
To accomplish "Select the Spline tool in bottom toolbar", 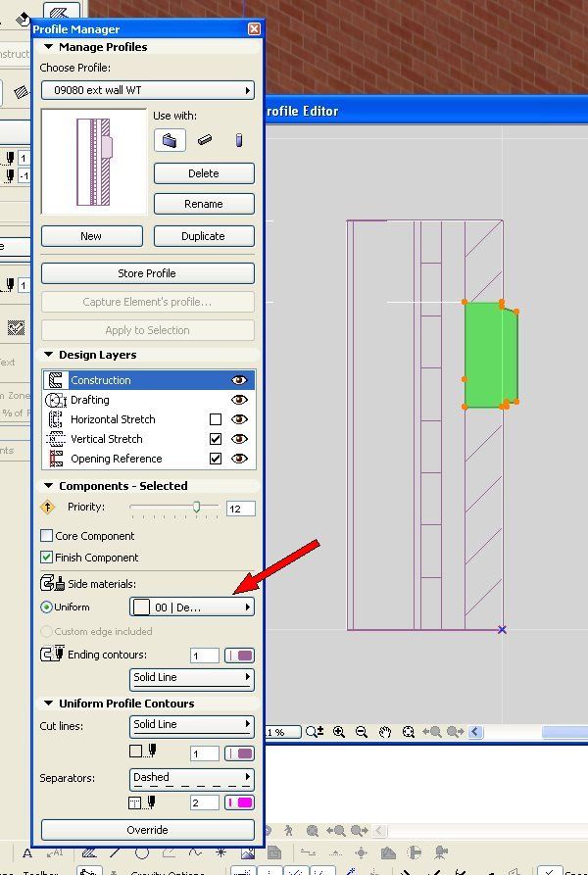I will click(195, 853).
